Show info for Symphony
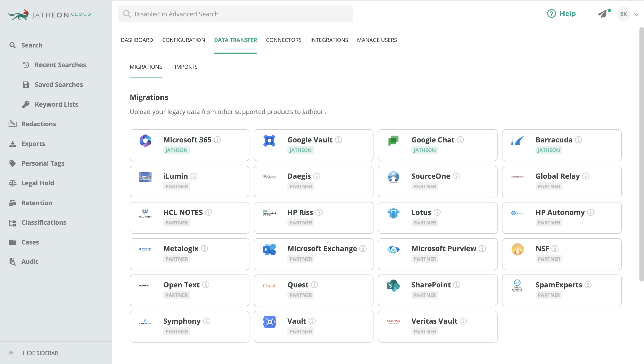The width and height of the screenshot is (644, 364). pyautogui.click(x=207, y=321)
